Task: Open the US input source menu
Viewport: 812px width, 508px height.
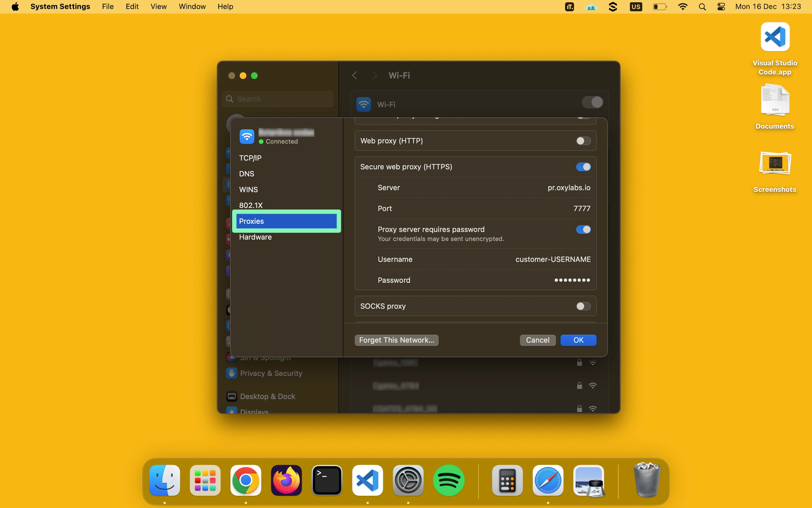Action: click(x=636, y=7)
